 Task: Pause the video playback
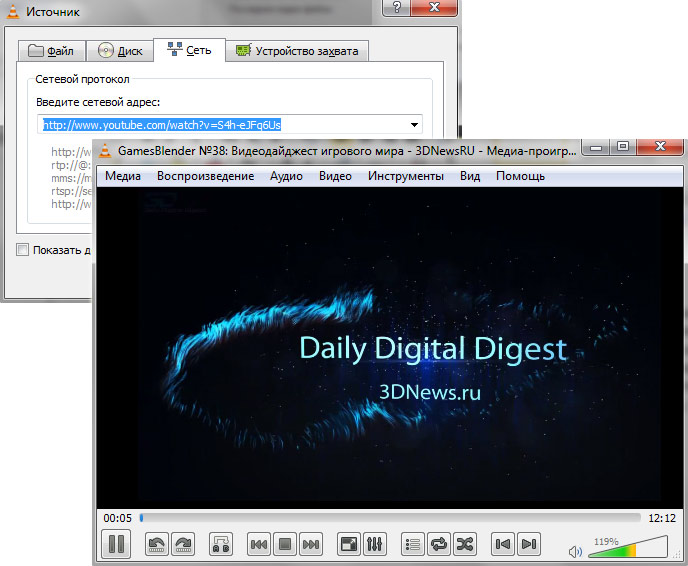116,544
